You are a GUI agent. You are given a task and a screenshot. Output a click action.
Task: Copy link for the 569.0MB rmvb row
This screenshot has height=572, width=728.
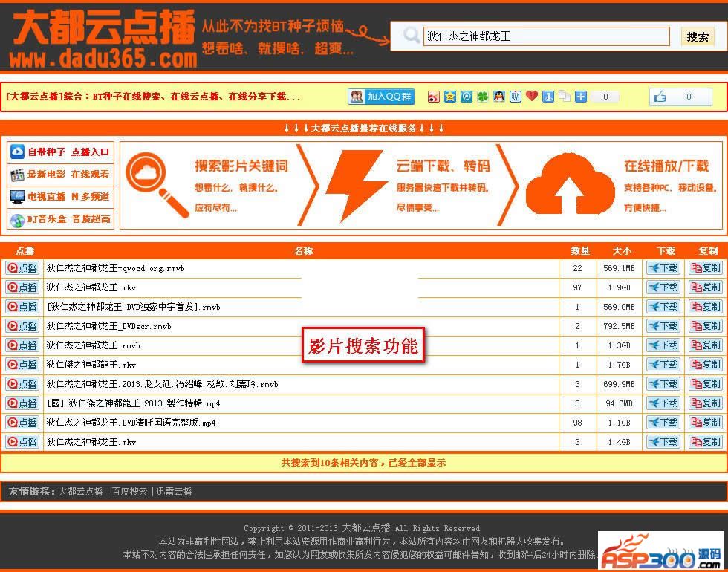(x=705, y=306)
